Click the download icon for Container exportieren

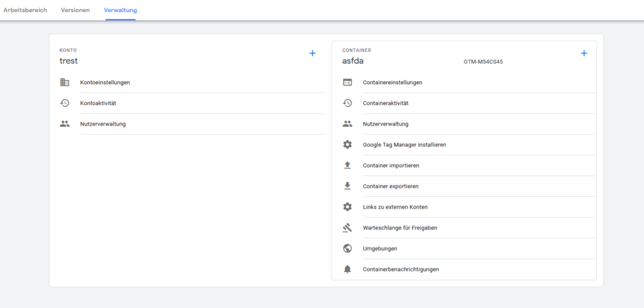point(347,186)
